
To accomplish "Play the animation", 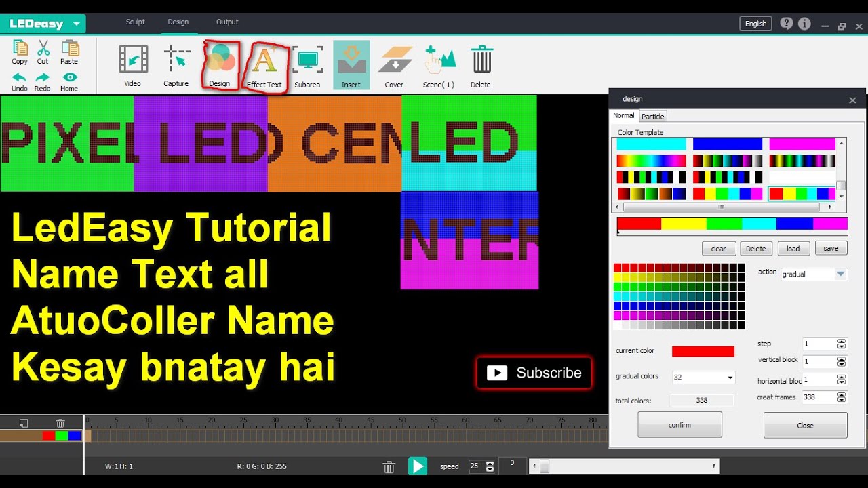I will tap(418, 466).
